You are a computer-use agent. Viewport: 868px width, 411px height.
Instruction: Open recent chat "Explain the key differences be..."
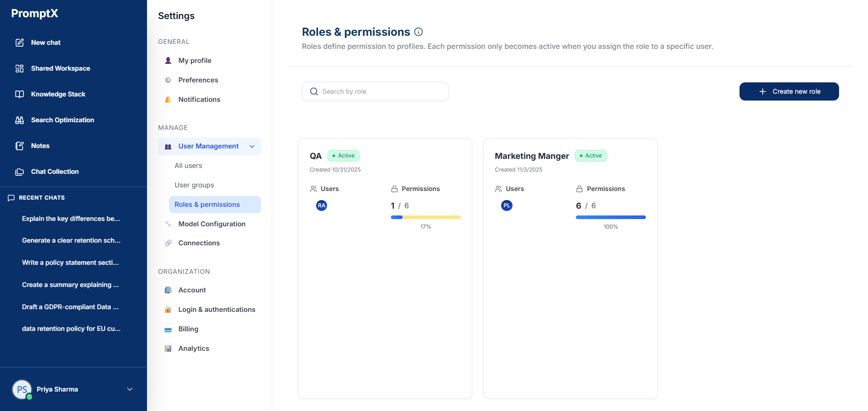(71, 219)
